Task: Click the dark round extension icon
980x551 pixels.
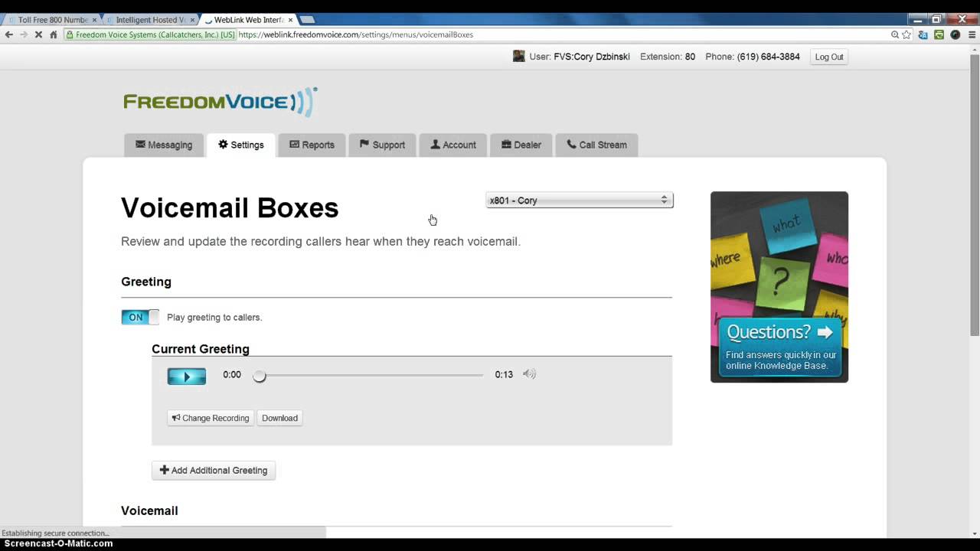Action: click(955, 34)
